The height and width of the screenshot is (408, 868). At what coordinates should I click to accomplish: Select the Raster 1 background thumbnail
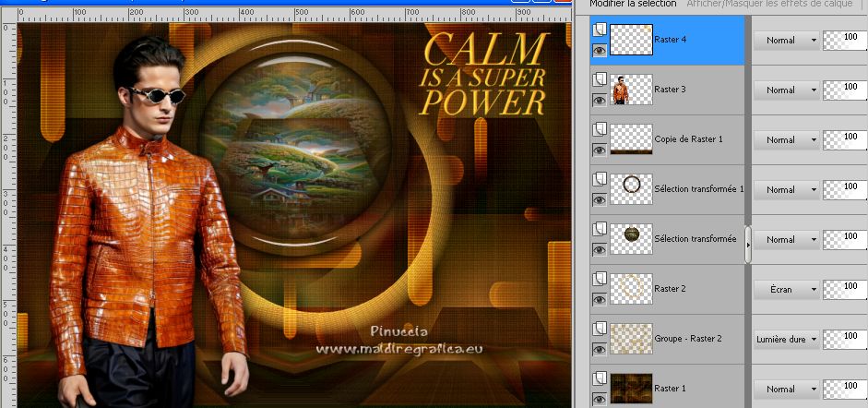(x=631, y=389)
